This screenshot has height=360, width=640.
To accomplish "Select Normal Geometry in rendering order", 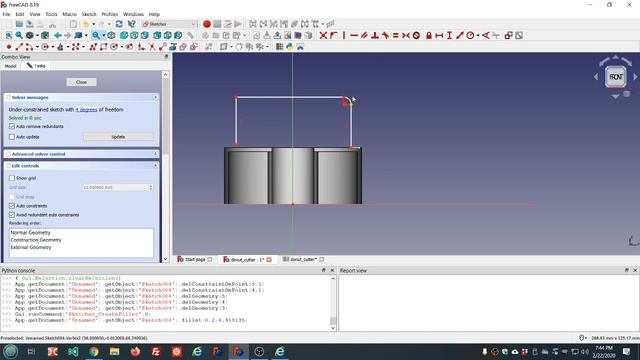I will coord(30,233).
